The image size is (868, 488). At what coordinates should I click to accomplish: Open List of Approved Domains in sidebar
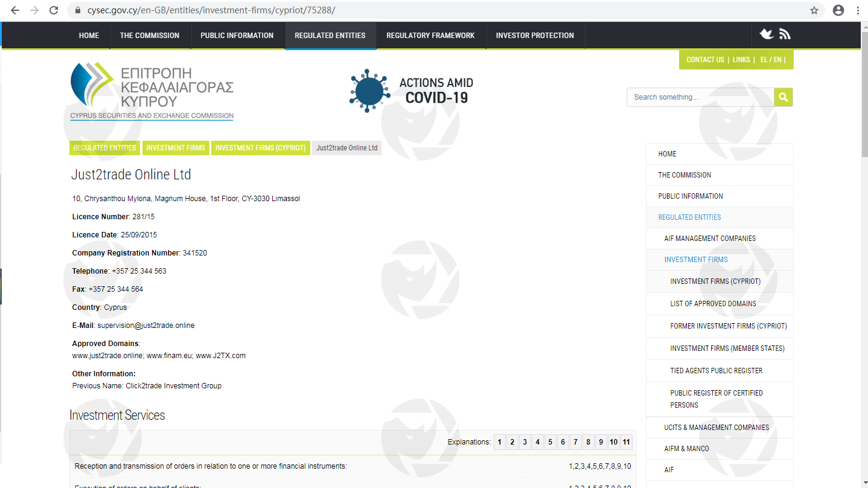(x=713, y=304)
